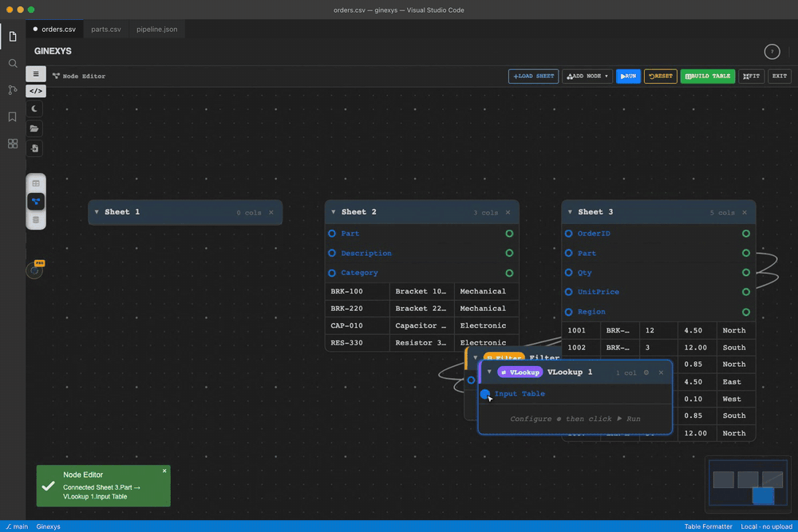Screen dimensions: 798x532
Task: Open the Search icon in activity bar
Action: pos(13,64)
